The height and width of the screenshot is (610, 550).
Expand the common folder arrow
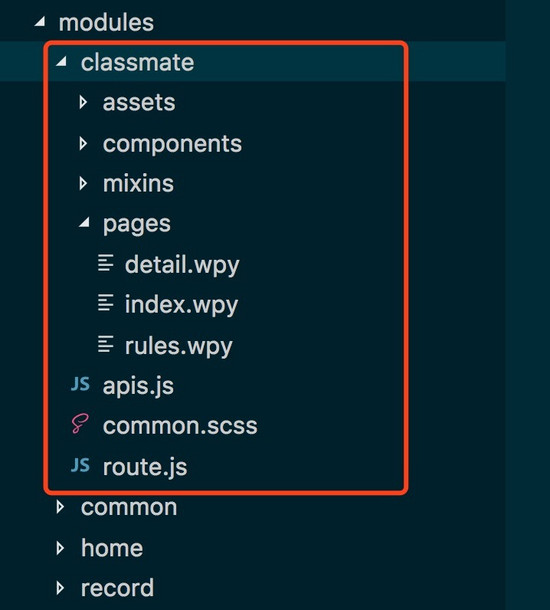60,507
